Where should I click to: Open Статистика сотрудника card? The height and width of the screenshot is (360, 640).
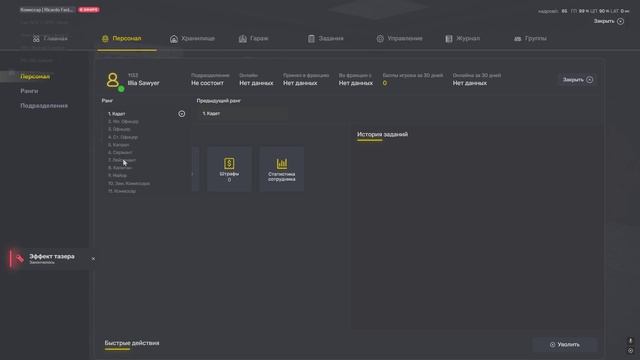point(282,169)
